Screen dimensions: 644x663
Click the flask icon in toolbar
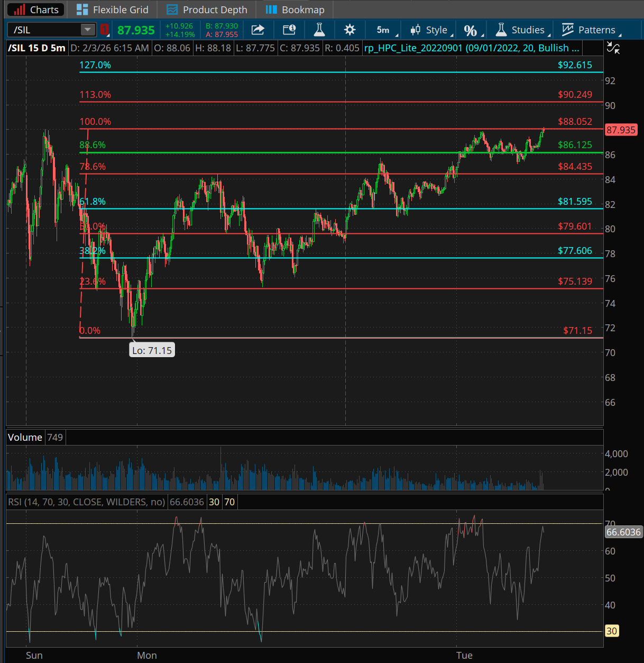[x=319, y=30]
